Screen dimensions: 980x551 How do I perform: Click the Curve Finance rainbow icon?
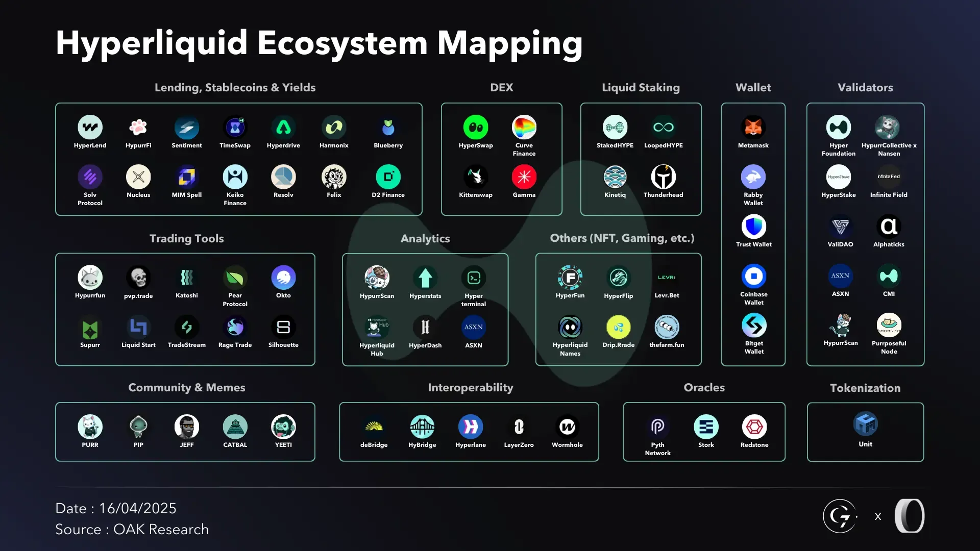tap(524, 127)
